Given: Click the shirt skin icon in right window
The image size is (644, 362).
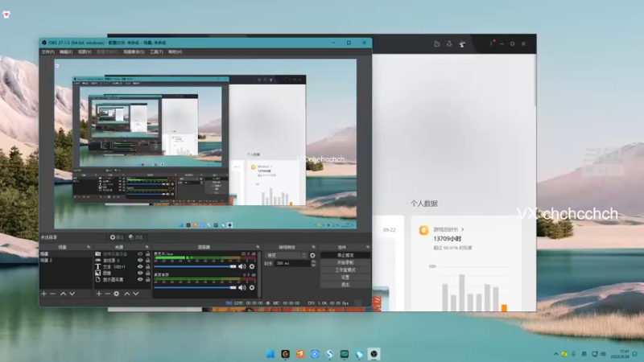Looking at the screenshot, I should tap(462, 43).
